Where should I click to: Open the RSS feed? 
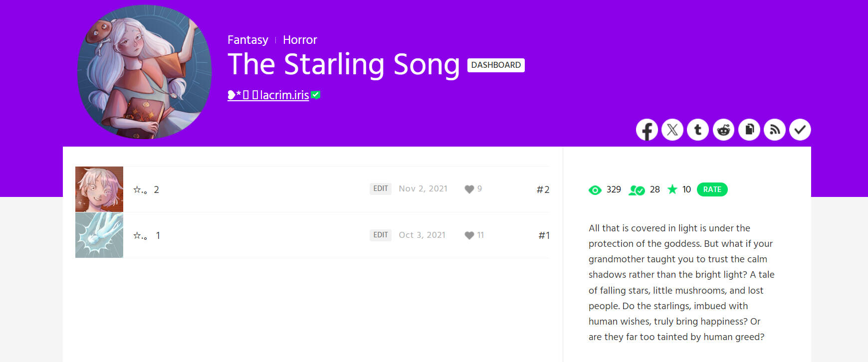tap(774, 130)
